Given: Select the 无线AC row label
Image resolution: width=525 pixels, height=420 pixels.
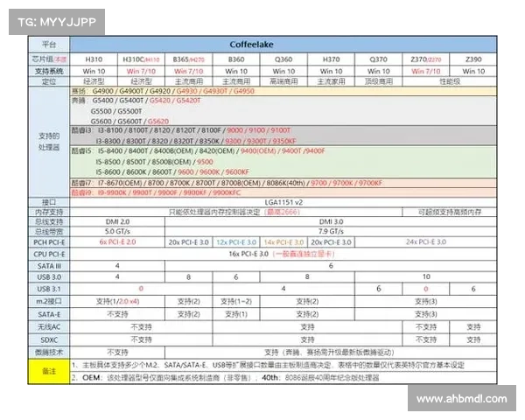Looking at the screenshot, I should pyautogui.click(x=49, y=327).
